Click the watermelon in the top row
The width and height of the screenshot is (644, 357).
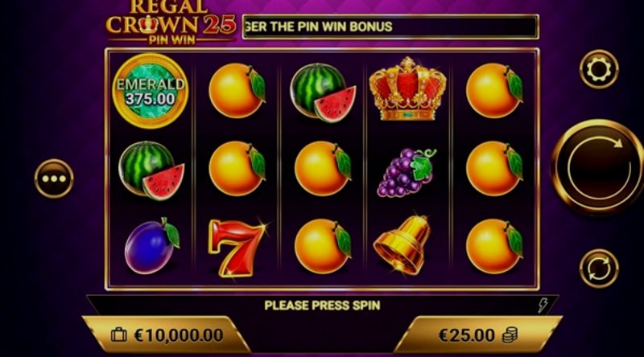323,92
